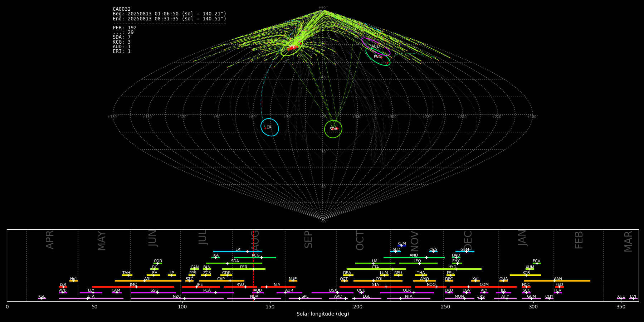Select the EVI shower label in the timeline
This screenshot has width=644, height=322.
633,297
